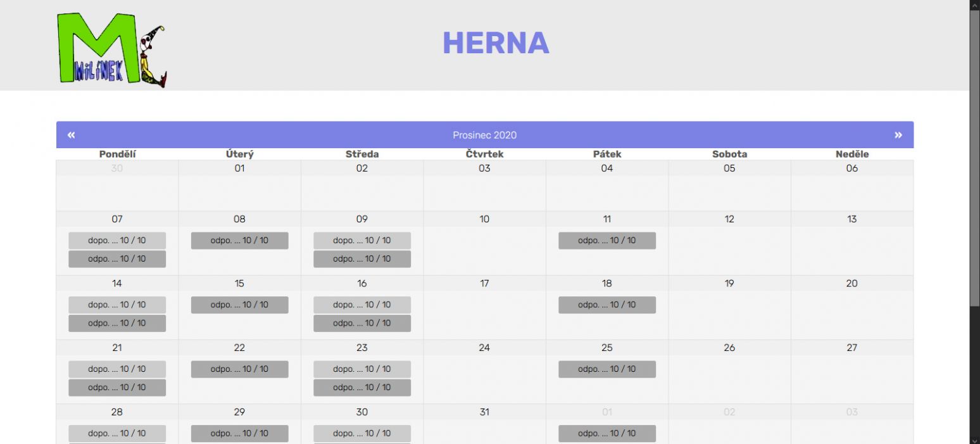Click the morning slot on December 30
The width and height of the screenshot is (980, 444).
click(361, 433)
